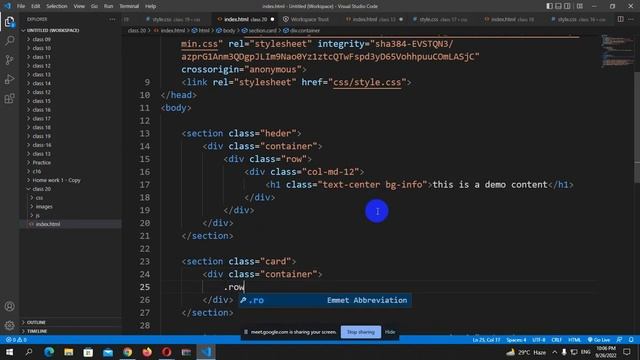The height and width of the screenshot is (360, 640).
Task: Toggle Panel layout icon in title bar
Action: click(558, 6)
